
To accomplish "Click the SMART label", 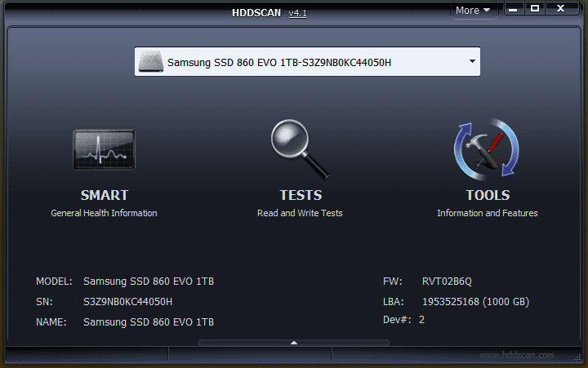I will pyautogui.click(x=105, y=195).
